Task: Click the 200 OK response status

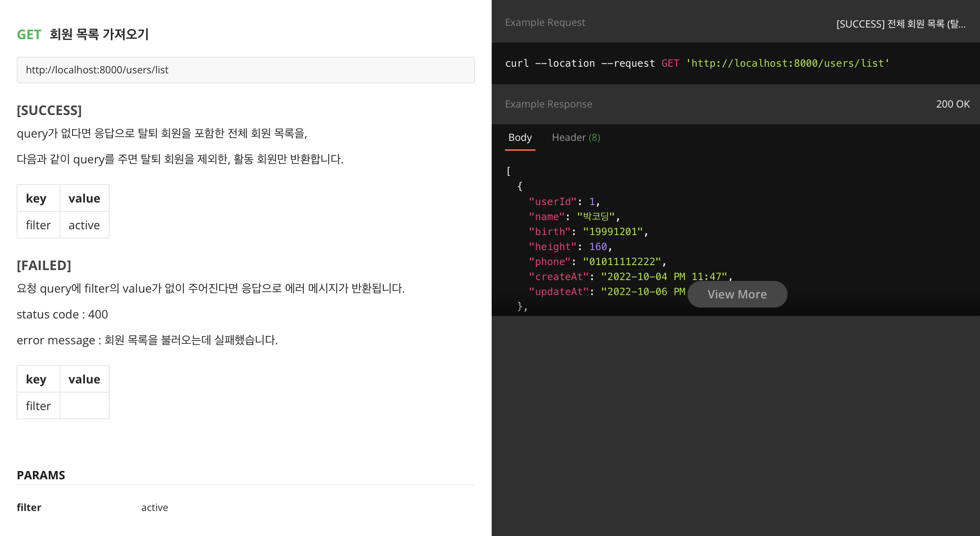Action: tap(953, 104)
